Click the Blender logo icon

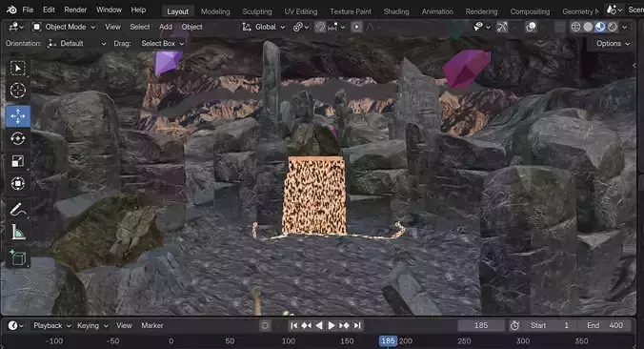coord(11,10)
